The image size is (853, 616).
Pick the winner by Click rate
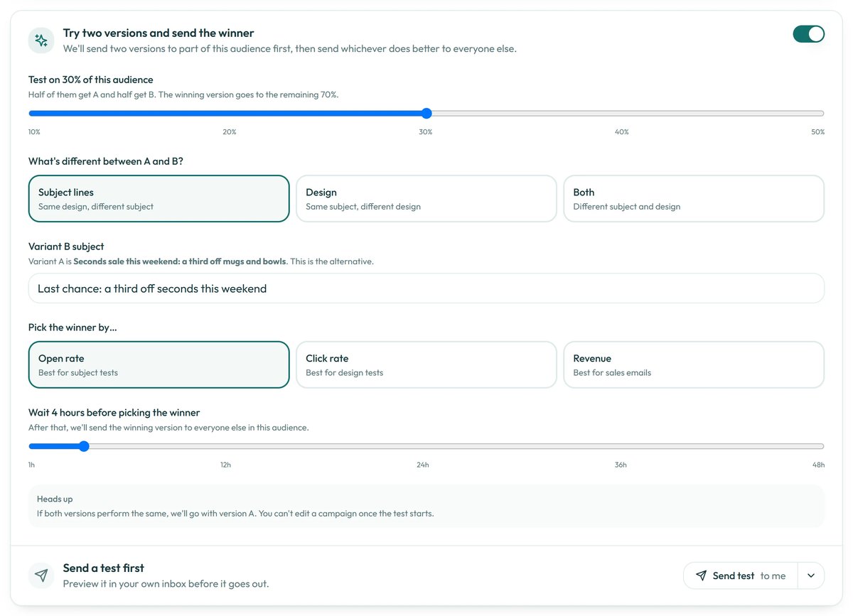point(426,365)
